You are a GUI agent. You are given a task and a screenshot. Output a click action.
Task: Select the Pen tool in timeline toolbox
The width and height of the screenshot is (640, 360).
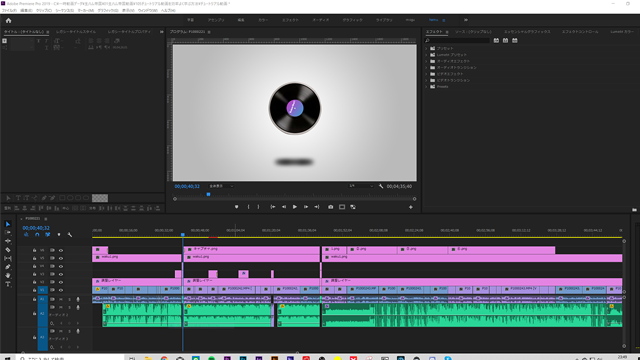[8, 267]
